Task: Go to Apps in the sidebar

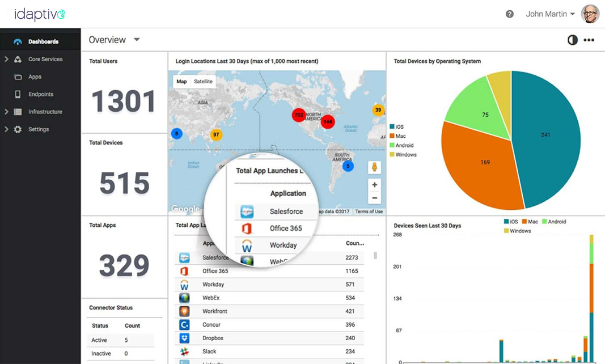Action: [35, 77]
